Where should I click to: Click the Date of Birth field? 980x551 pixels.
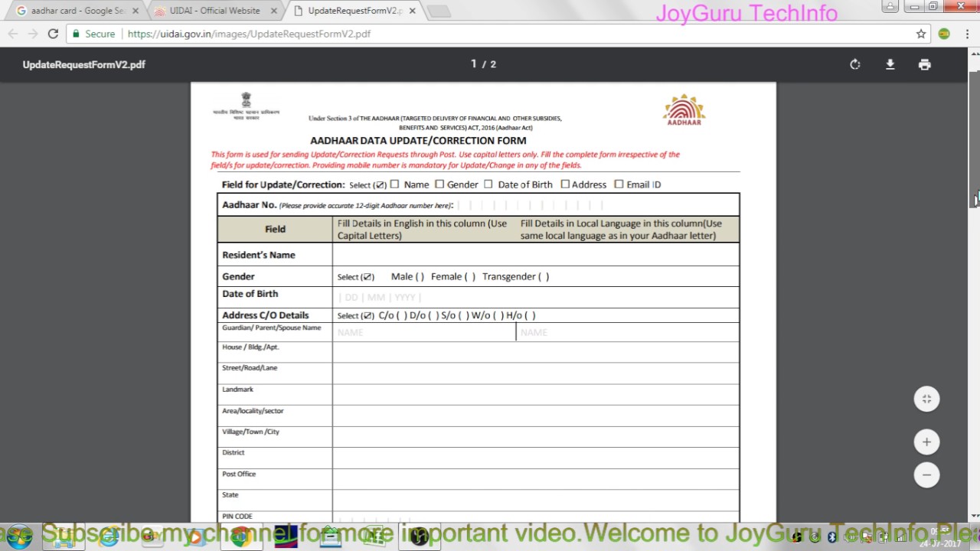pyautogui.click(x=536, y=297)
